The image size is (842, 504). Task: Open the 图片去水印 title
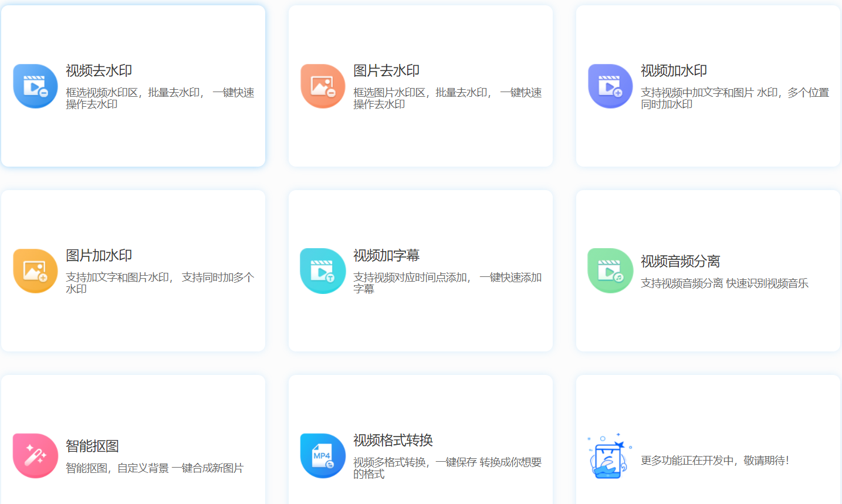tap(386, 71)
